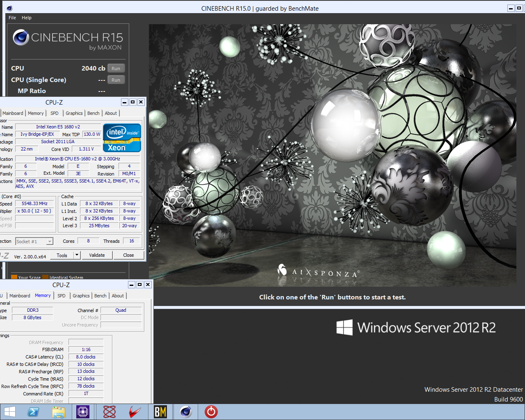This screenshot has width=525, height=420.
Task: Select About tab in lower CPU-Z window
Action: pos(118,296)
